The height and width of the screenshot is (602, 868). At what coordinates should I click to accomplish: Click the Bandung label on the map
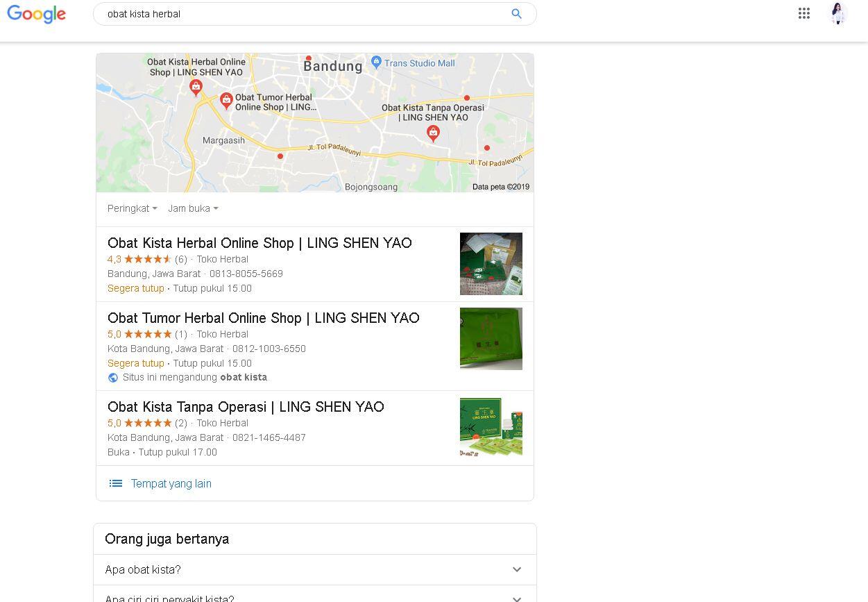point(333,67)
